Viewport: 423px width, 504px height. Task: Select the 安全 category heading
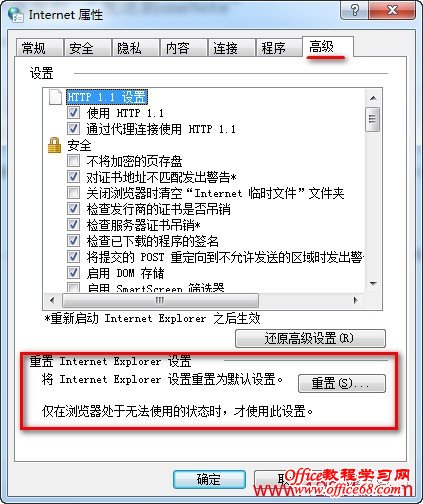point(79,145)
